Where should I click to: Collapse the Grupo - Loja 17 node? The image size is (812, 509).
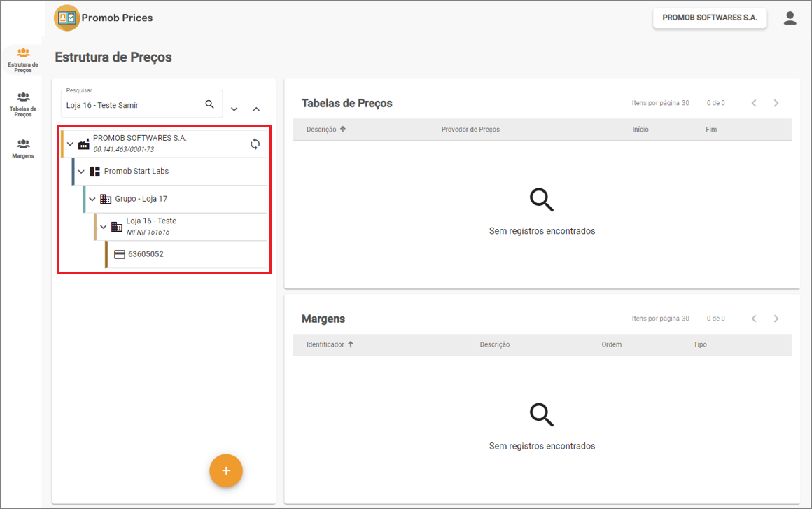point(92,199)
